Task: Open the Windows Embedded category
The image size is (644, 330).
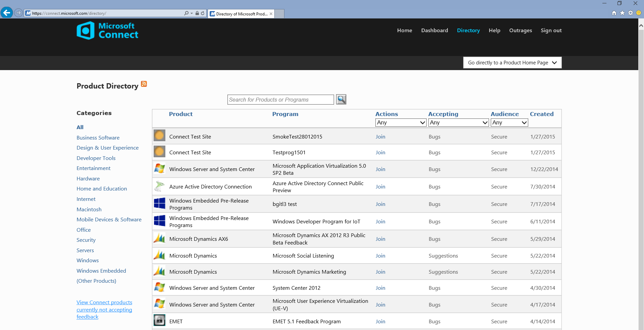Action: [101, 271]
